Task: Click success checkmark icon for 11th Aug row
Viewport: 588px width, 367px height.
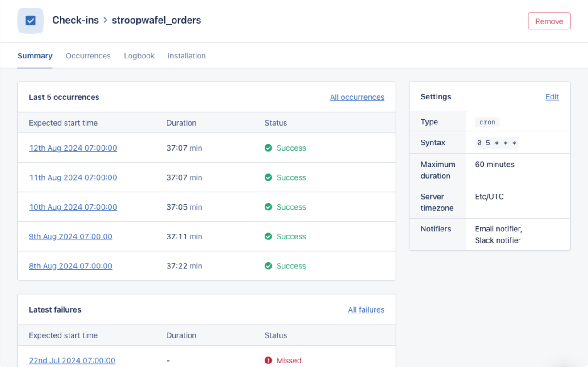Action: [268, 177]
